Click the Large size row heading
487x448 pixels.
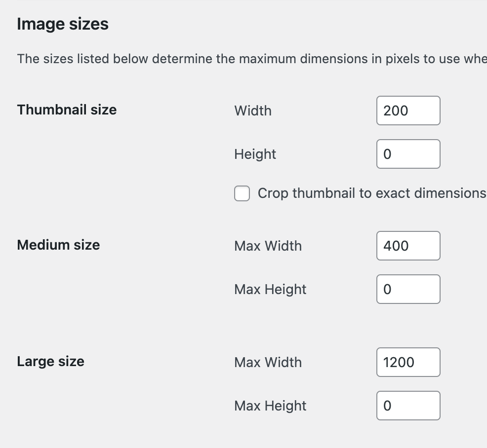tap(50, 361)
